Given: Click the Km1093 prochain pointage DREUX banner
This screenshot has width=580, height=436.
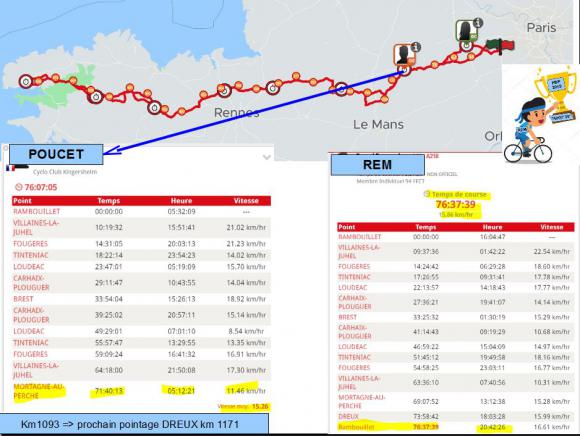Looking at the screenshot, I should click(134, 424).
